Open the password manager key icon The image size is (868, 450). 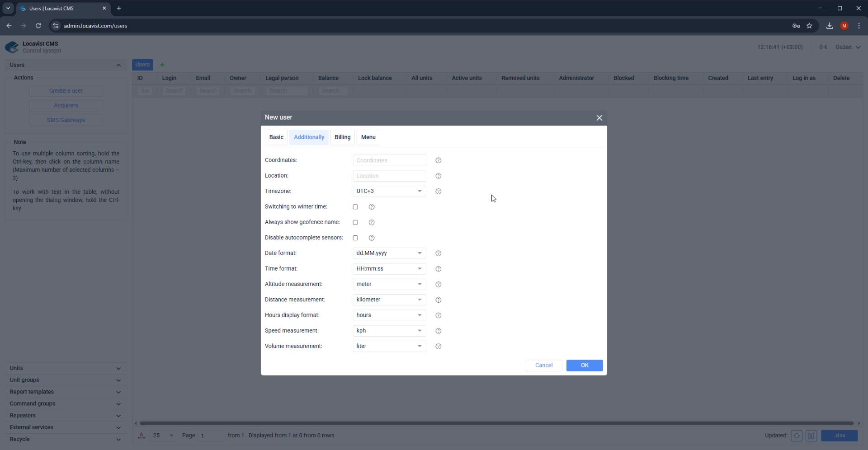pyautogui.click(x=796, y=26)
